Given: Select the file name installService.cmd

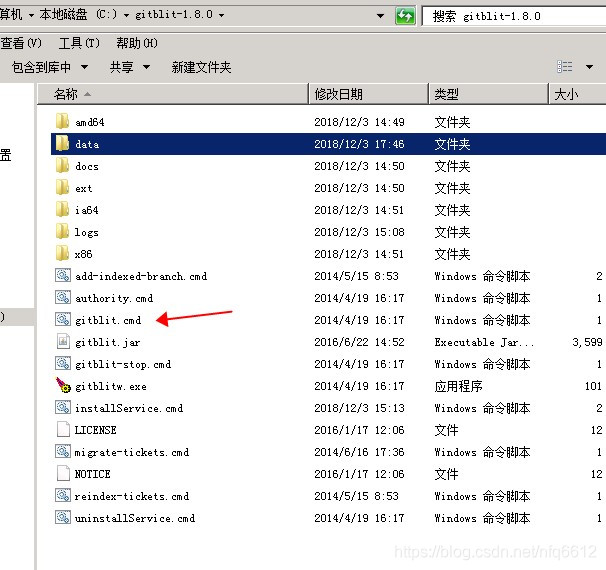Looking at the screenshot, I should 129,408.
